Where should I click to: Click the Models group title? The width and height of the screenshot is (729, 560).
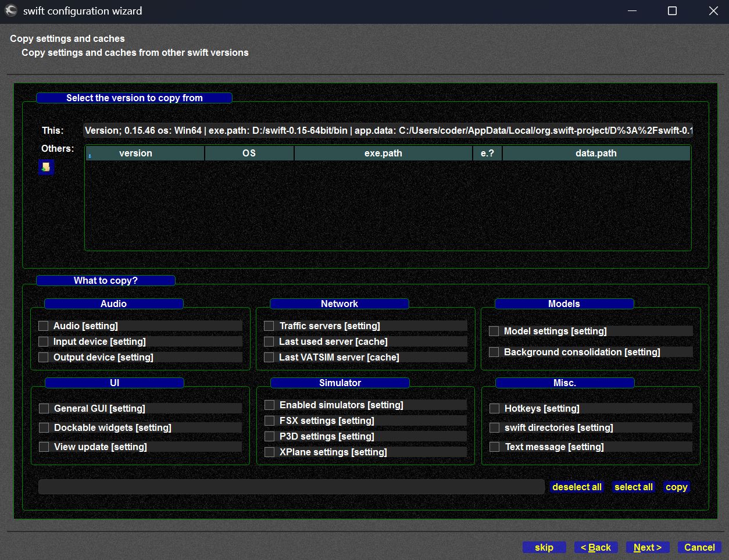click(x=564, y=304)
